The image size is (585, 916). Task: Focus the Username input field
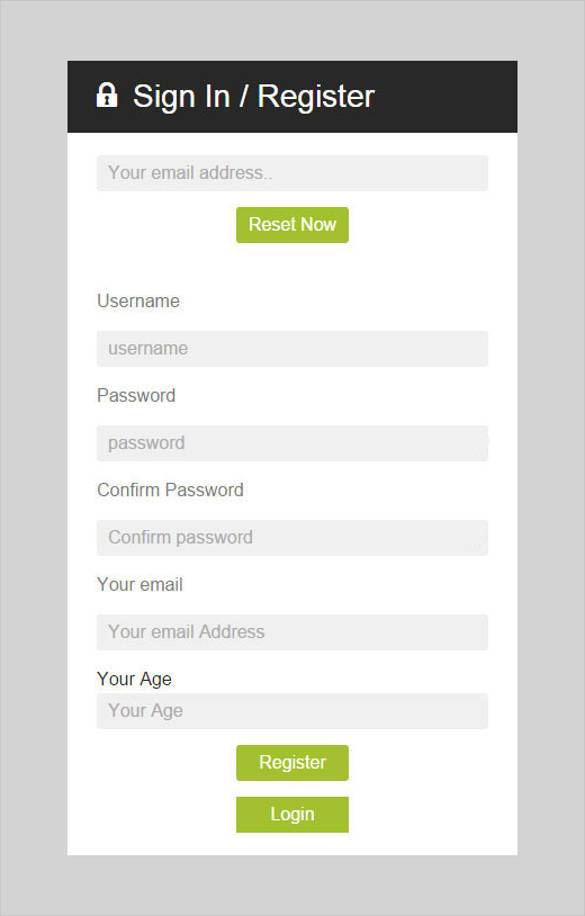[291, 348]
